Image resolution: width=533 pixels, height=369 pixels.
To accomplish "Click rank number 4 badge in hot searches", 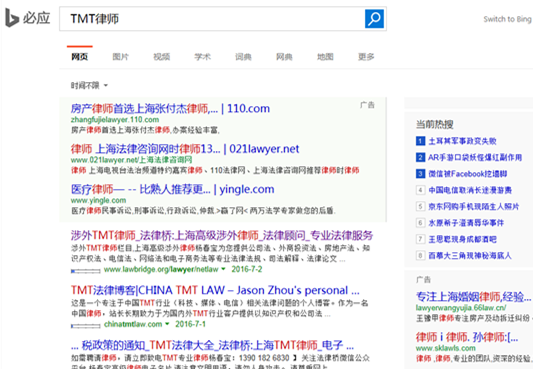I will click(420, 190).
